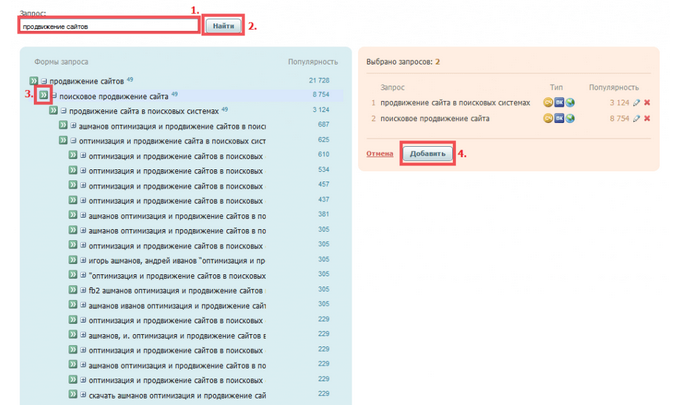Click superscript 49 next to 'продвижение сайтов'

(130, 80)
